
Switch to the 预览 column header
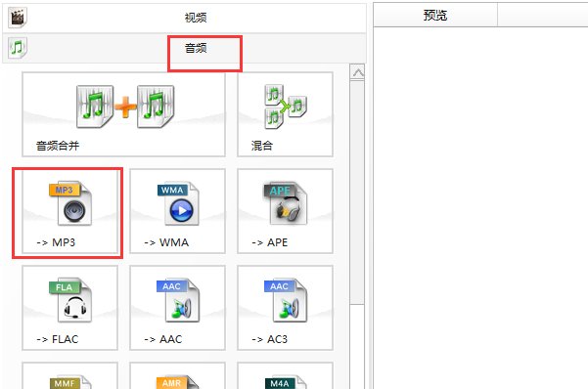click(x=435, y=15)
